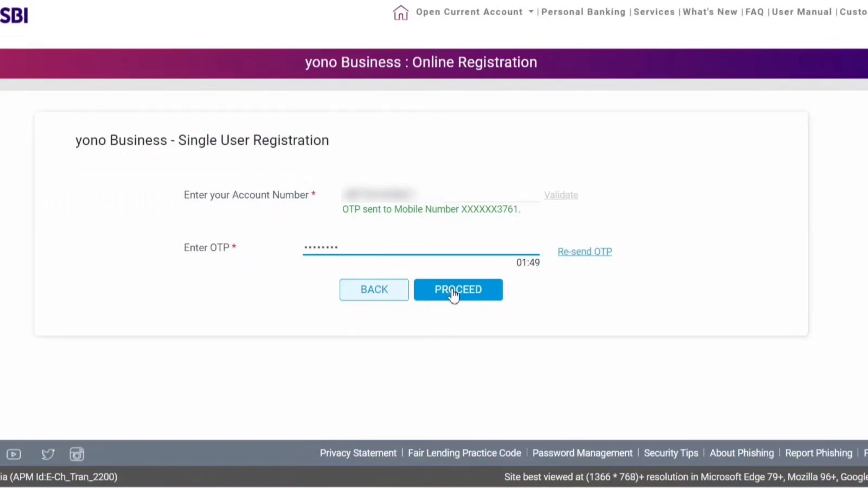The height and width of the screenshot is (488, 868).
Task: Click 'Site best viewed at' resolution note
Action: [686, 477]
